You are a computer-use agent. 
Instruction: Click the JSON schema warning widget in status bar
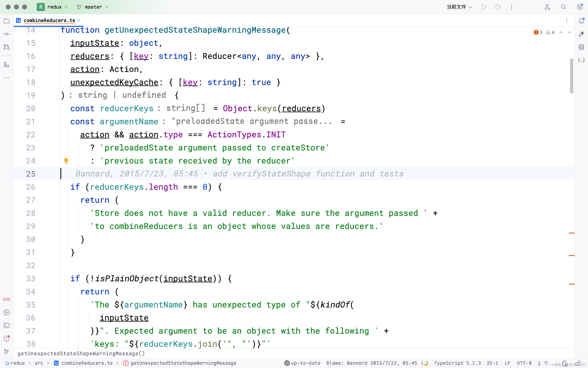click(x=424, y=363)
